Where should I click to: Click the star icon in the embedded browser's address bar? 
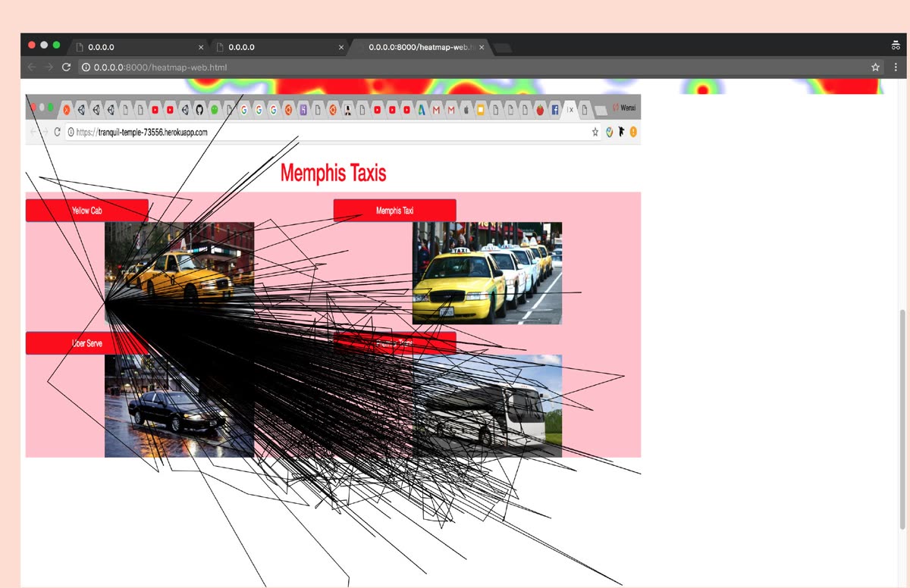[x=595, y=132]
